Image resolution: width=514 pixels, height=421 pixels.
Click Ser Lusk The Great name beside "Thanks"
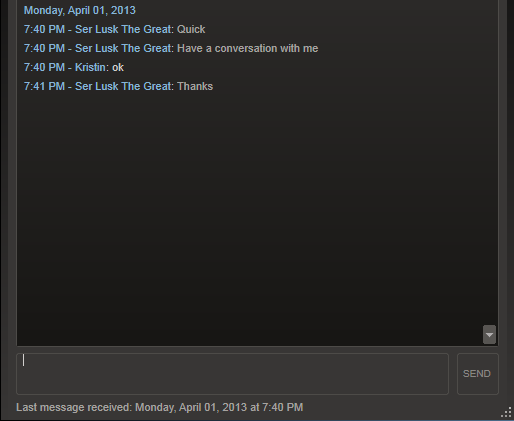coord(123,86)
